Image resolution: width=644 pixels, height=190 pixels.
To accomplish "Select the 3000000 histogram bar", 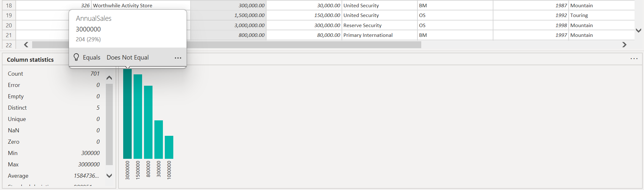I will 127,114.
